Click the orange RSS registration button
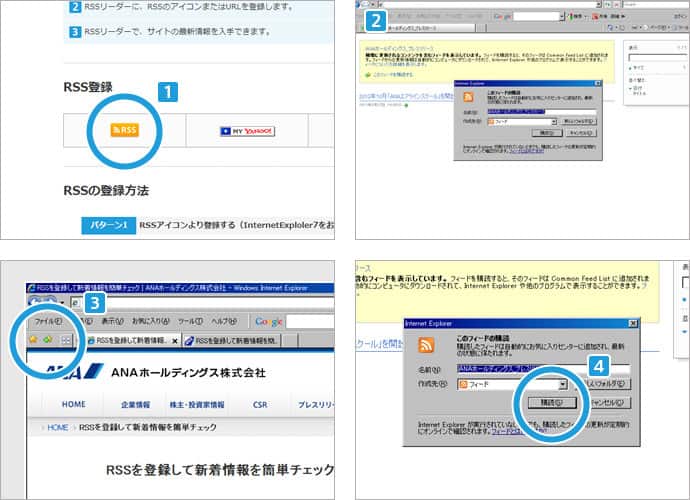Image resolution: width=690 pixels, height=500 pixels. (x=126, y=130)
